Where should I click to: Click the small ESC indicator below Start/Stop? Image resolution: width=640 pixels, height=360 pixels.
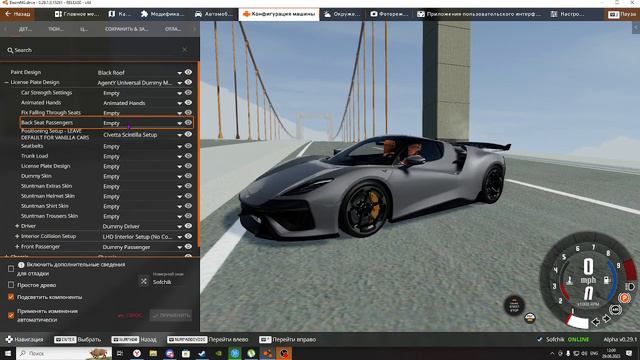[x=530, y=318]
